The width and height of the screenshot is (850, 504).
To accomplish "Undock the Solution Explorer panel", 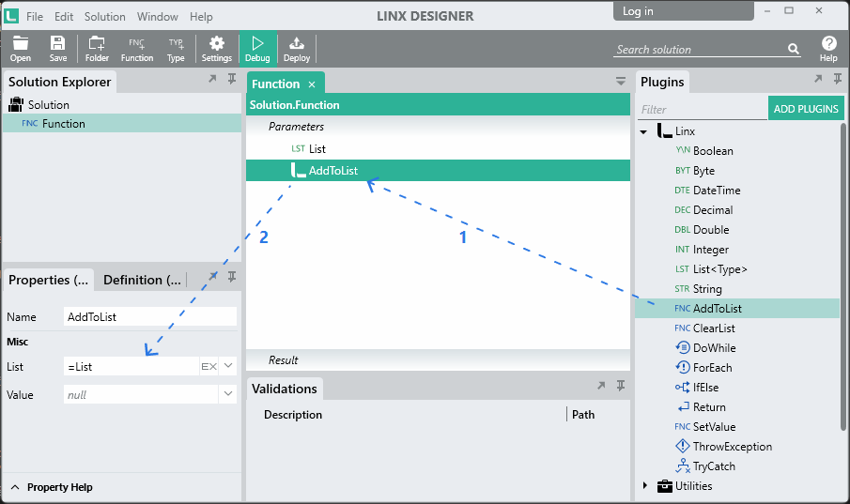I will point(212,79).
